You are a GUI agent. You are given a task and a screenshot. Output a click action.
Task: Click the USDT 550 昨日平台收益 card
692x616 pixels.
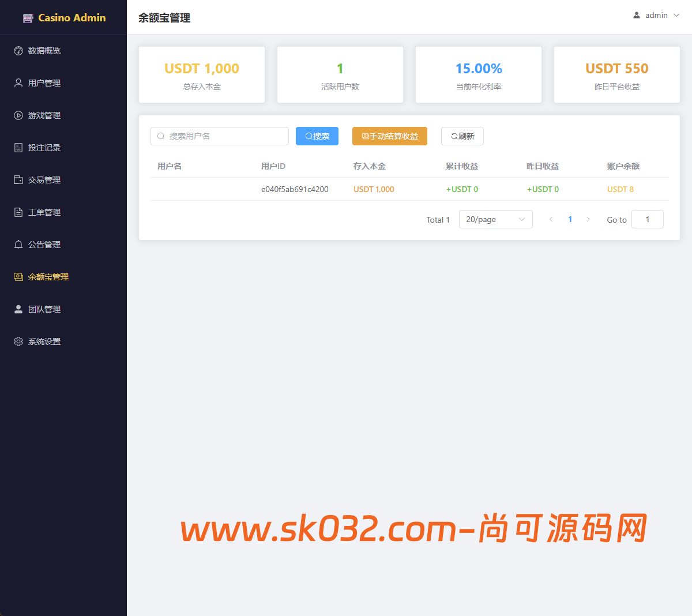click(x=617, y=75)
